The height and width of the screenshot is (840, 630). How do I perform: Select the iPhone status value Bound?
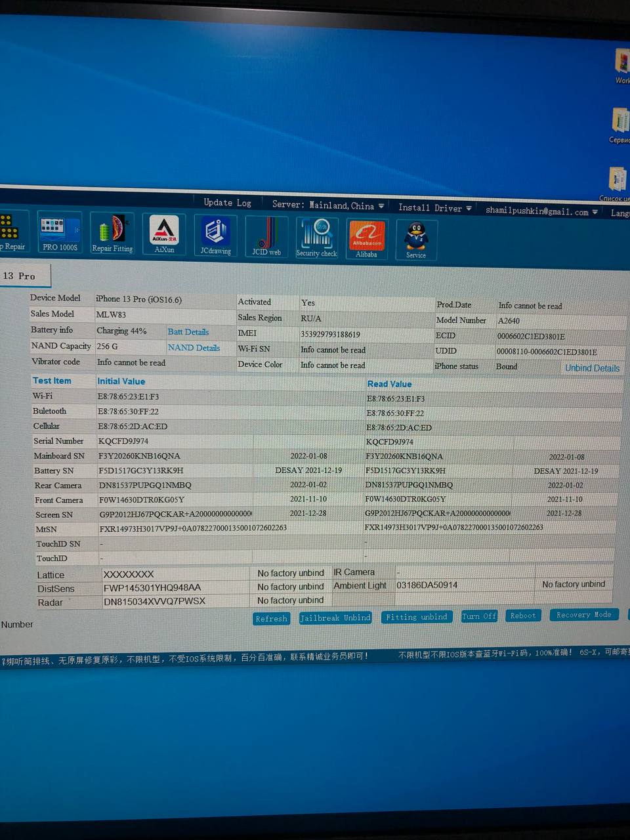coord(507,367)
